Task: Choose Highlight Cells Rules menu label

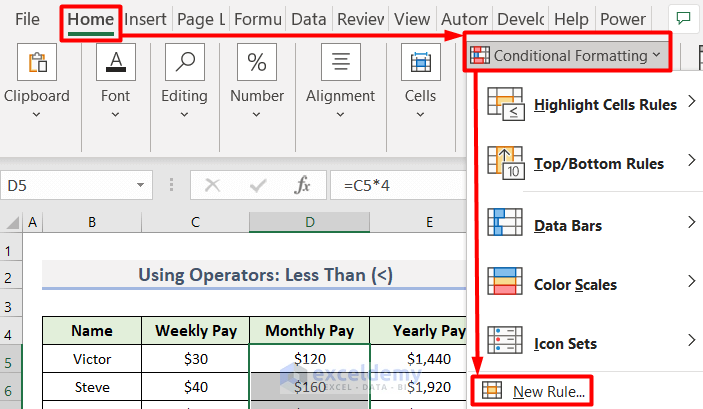Action: (x=605, y=104)
